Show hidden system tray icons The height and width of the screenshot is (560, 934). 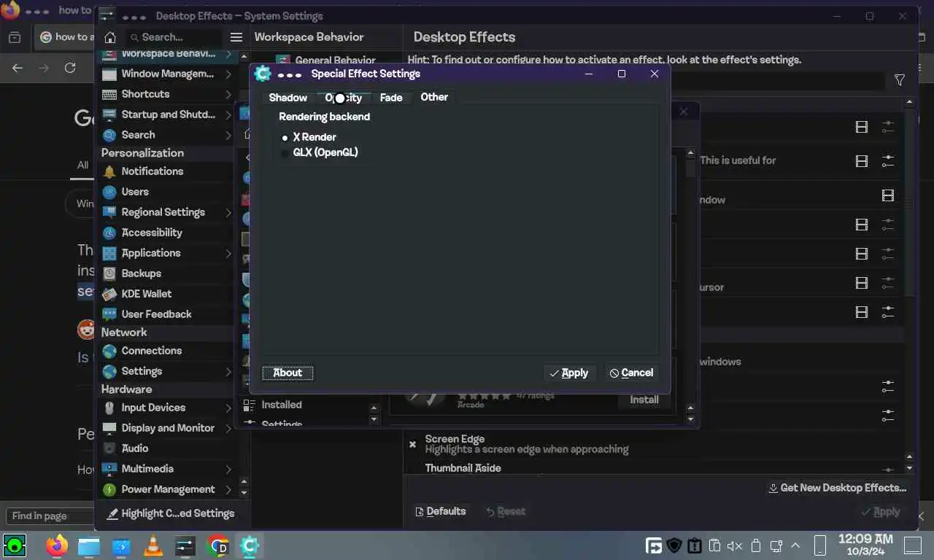(795, 545)
